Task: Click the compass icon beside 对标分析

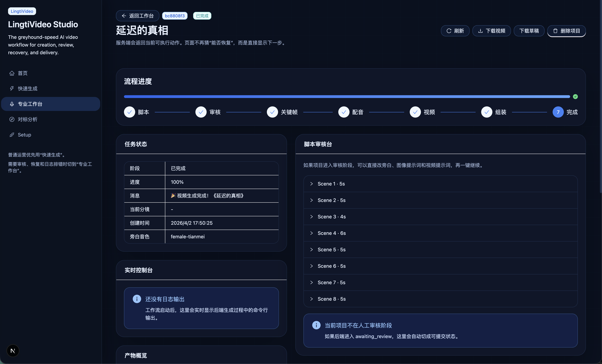Action: [x=12, y=119]
